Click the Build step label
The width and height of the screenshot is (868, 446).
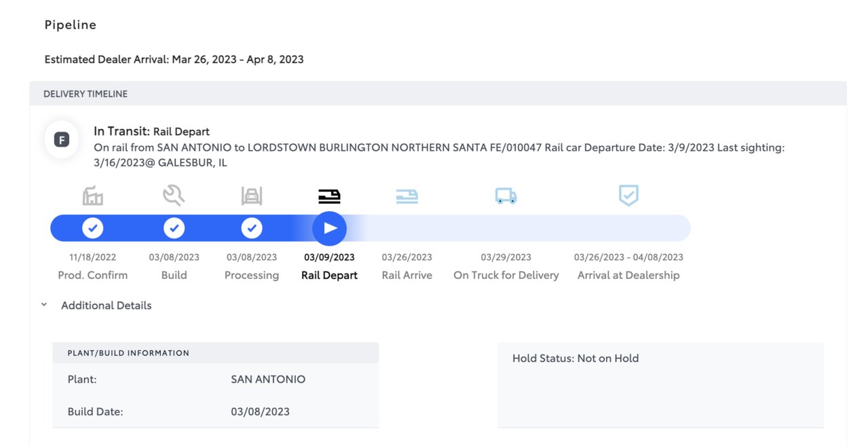(174, 275)
